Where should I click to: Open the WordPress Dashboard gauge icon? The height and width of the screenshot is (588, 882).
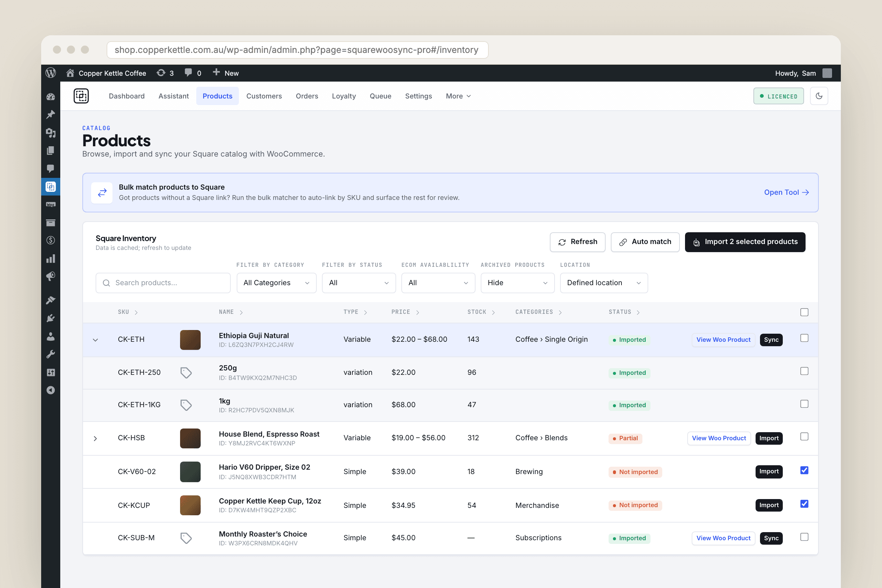coord(51,97)
